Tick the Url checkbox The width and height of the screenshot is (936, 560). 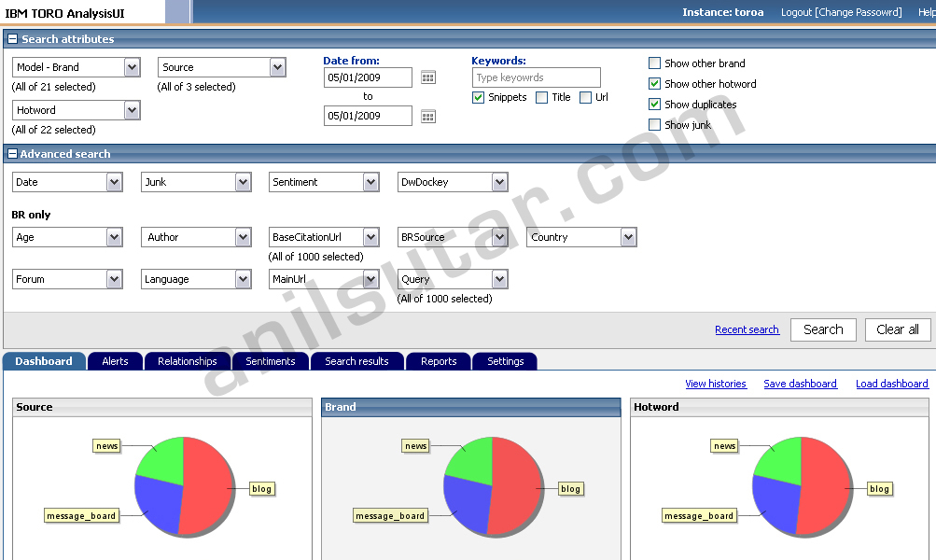click(586, 97)
